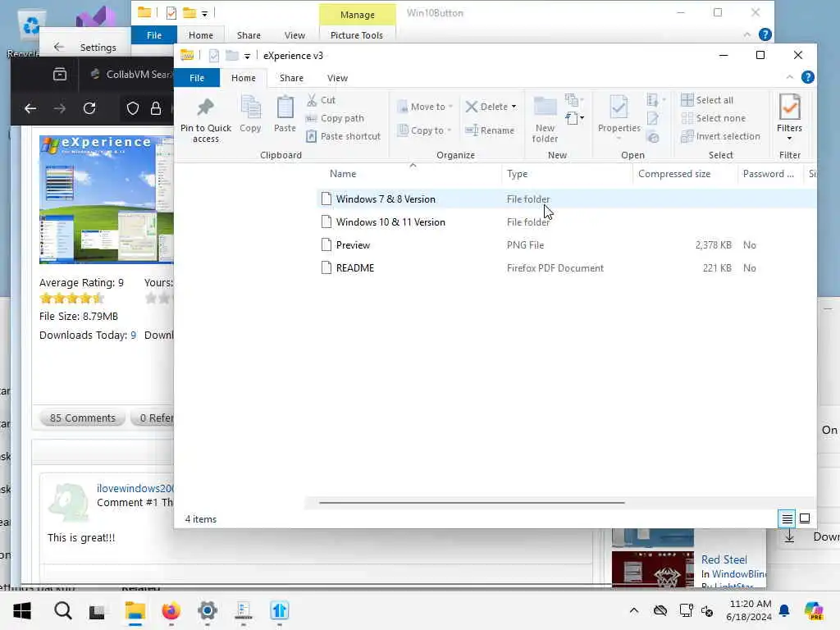Click the shield tracking protection icon in browser
The image size is (840, 630).
tap(132, 108)
